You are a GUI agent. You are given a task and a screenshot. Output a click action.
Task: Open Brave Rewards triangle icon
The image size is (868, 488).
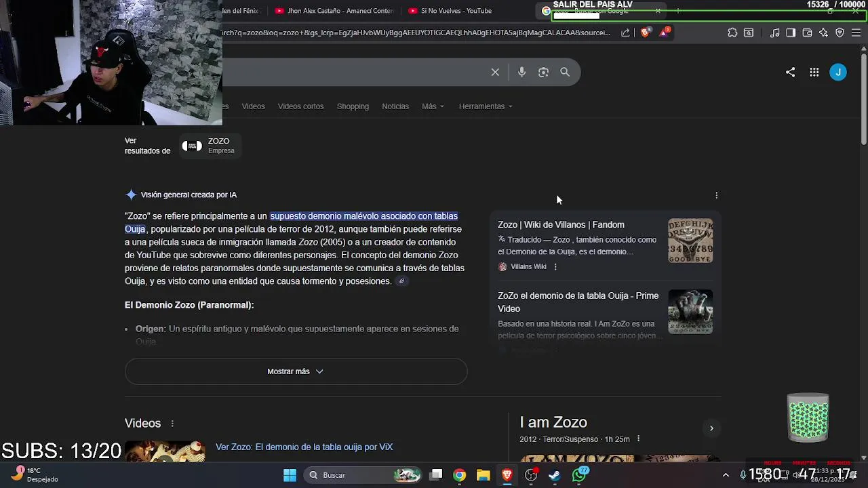(x=664, y=32)
